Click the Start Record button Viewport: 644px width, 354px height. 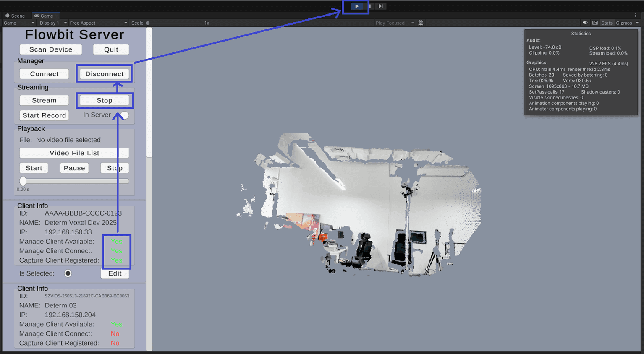click(44, 115)
